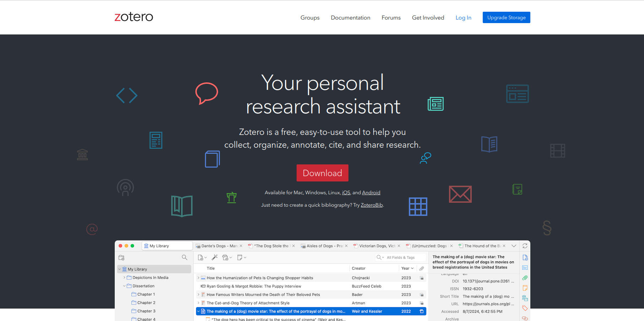Select the New Note icon in the toolbar
644x321 pixels.
(240, 257)
